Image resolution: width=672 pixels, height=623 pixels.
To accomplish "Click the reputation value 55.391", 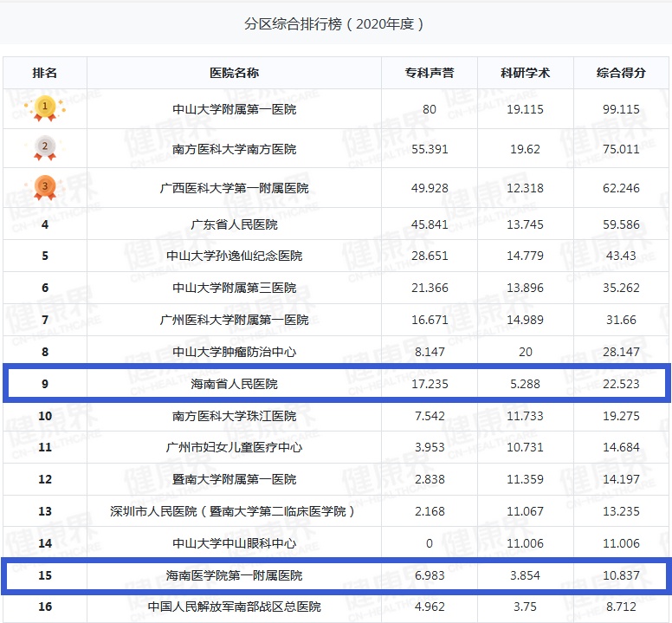I will (x=430, y=149).
